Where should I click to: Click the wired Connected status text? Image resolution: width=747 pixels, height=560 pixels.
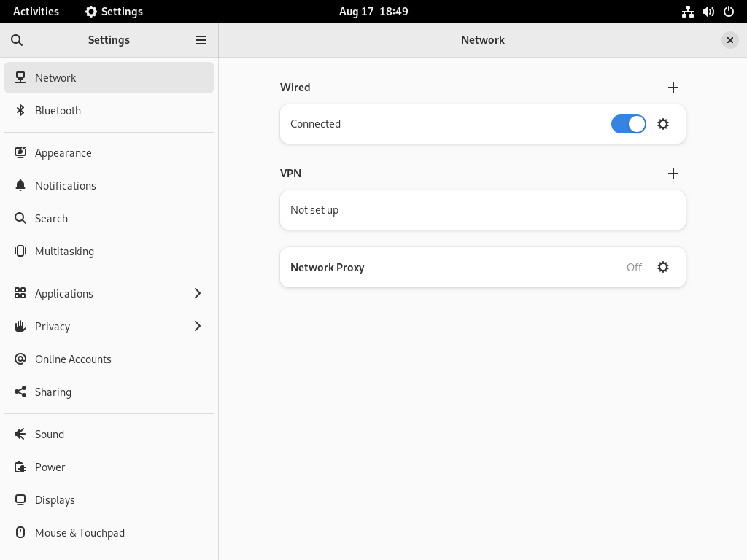[x=315, y=124]
